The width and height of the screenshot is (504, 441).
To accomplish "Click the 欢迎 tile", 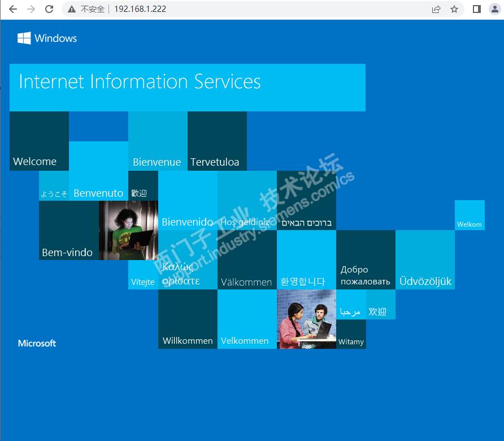I will [381, 305].
